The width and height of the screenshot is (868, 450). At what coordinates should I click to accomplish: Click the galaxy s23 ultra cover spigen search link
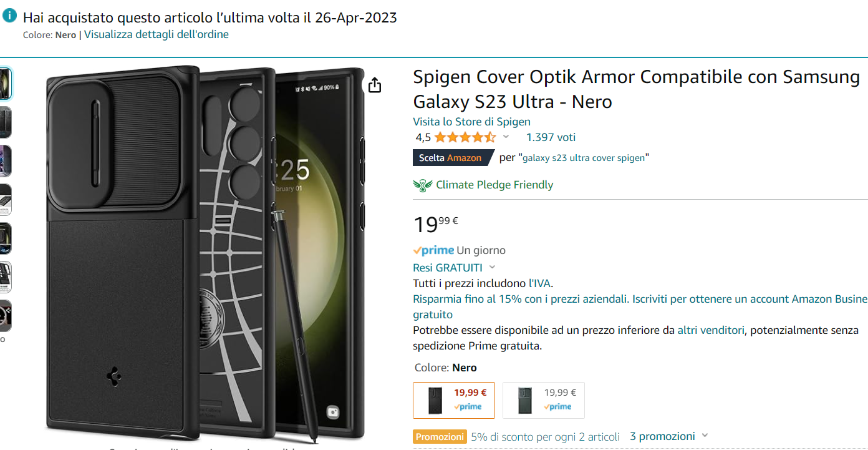[x=584, y=158]
